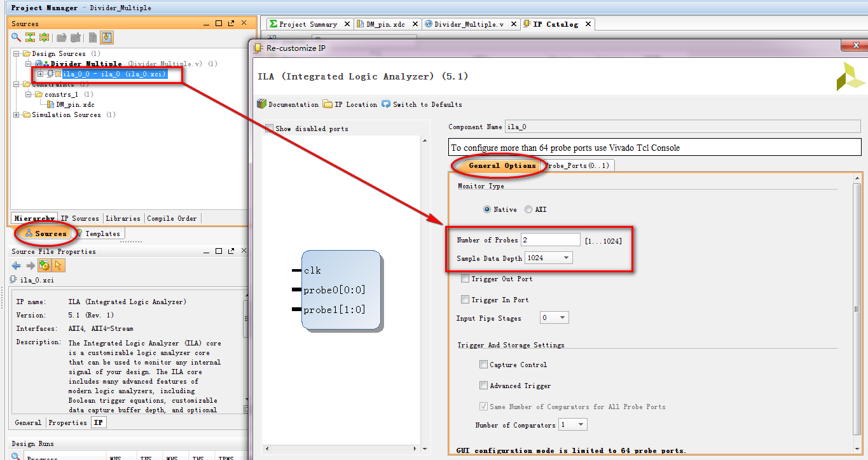Click options pane vertical scrollbar

(857, 309)
